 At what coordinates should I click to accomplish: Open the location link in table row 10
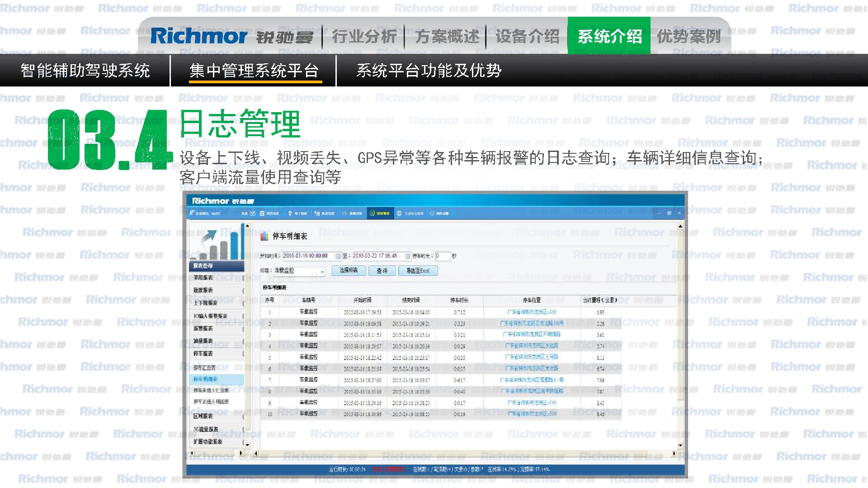532,414
